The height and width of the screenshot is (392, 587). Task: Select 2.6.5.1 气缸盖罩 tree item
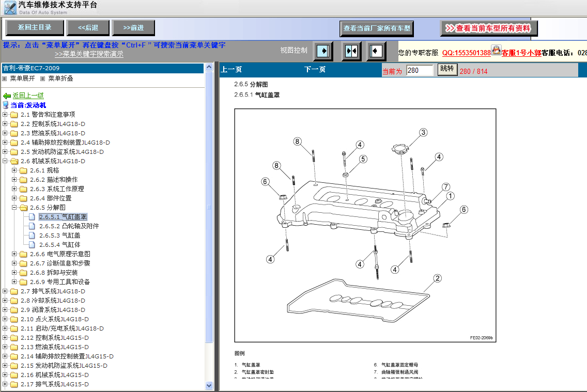(63, 217)
